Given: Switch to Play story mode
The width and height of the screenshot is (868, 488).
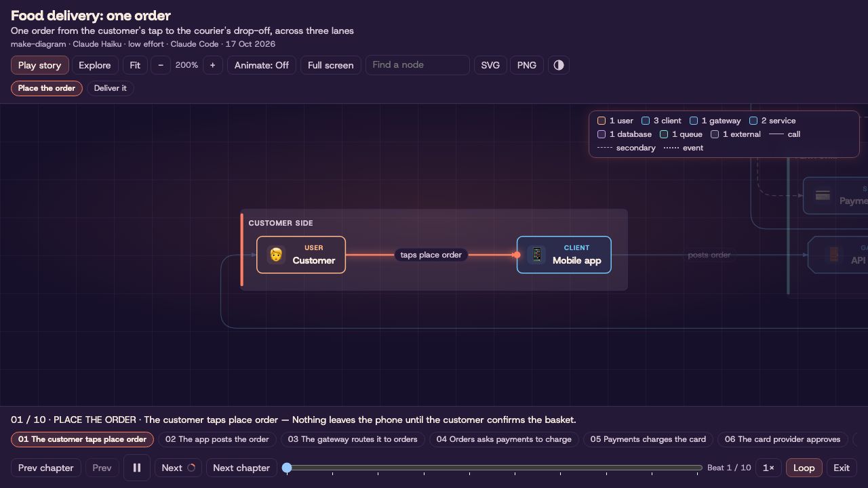Looking at the screenshot, I should pyautogui.click(x=40, y=65).
